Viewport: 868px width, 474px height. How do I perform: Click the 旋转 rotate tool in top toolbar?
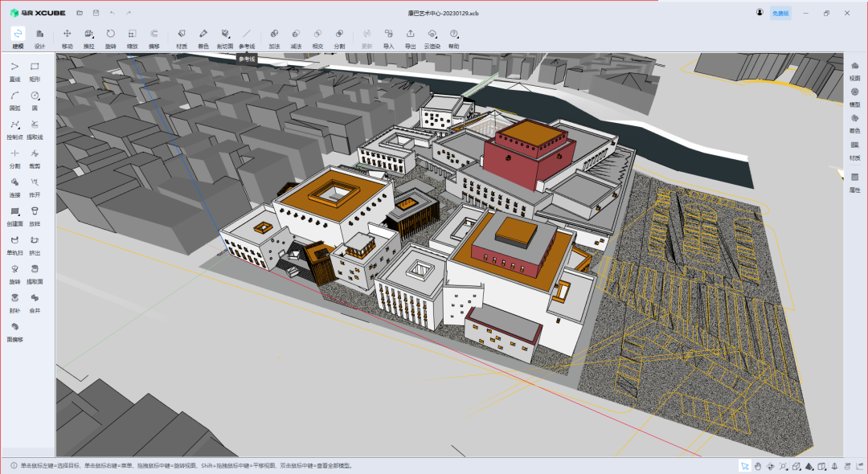[x=110, y=37]
